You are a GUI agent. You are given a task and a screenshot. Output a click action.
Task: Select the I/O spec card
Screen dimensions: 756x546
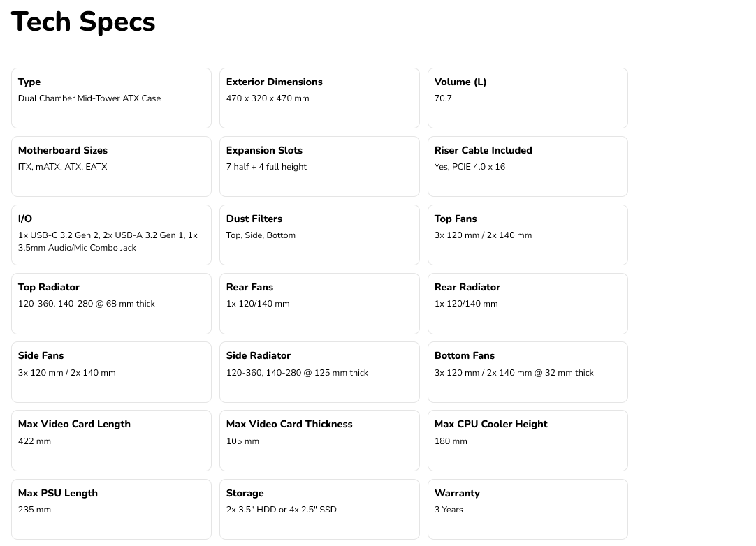(111, 235)
